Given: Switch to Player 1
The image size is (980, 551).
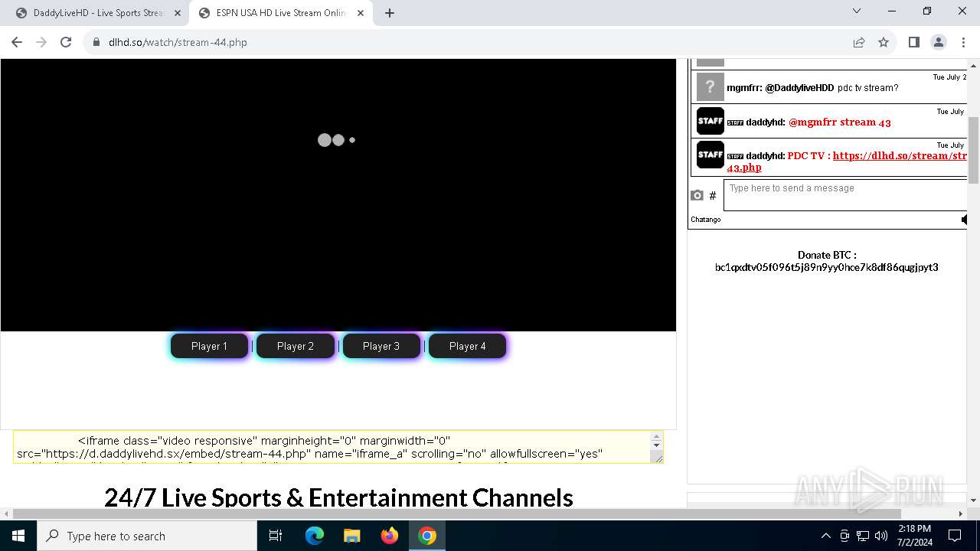Looking at the screenshot, I should point(209,346).
